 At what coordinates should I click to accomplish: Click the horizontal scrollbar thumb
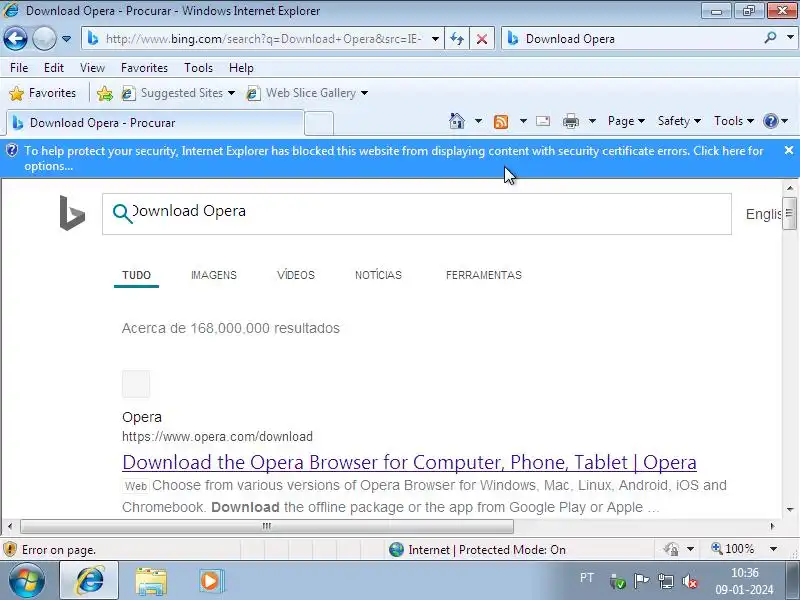pyautogui.click(x=267, y=526)
